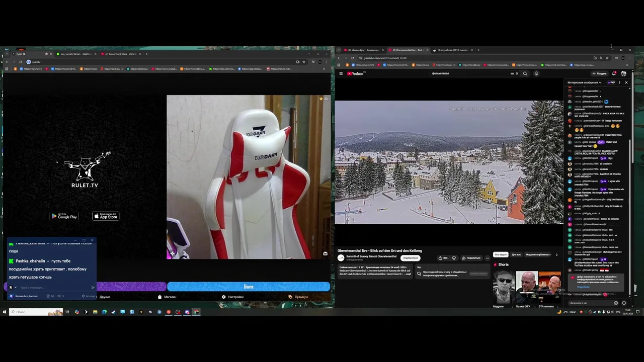
Task: Open weather widget in the taskbar
Action: click(566, 312)
